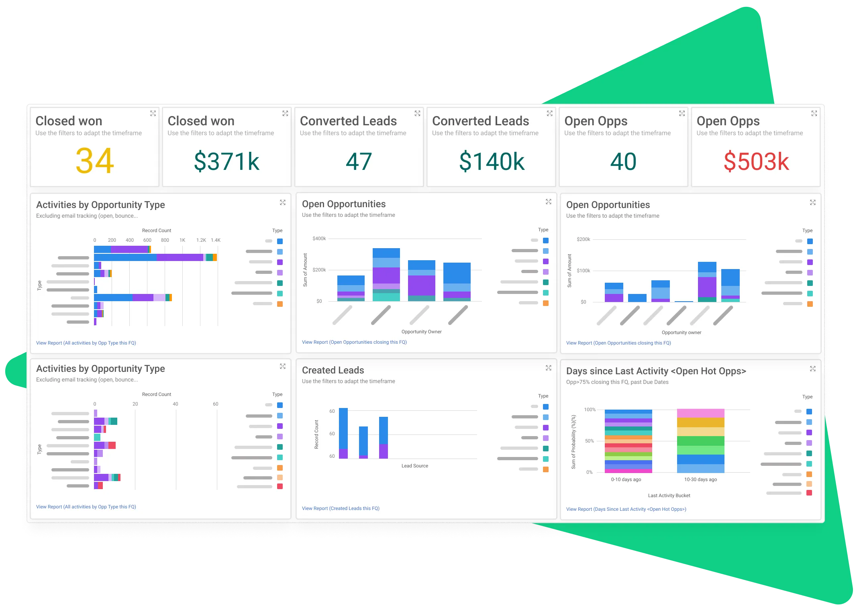This screenshot has height=616, width=857.
Task: Expand the Open Opps $503k card
Action: pyautogui.click(x=814, y=114)
